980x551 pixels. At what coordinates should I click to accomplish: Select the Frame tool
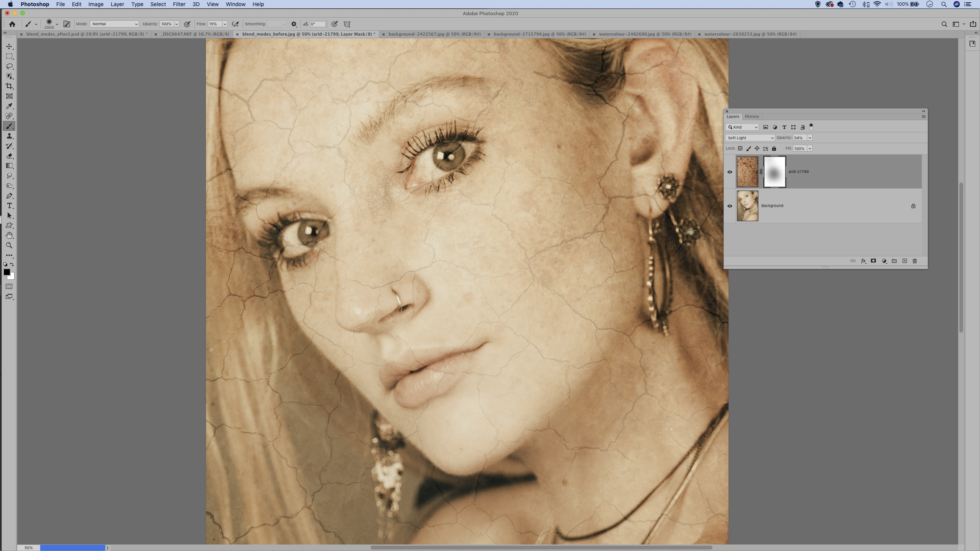tap(9, 96)
